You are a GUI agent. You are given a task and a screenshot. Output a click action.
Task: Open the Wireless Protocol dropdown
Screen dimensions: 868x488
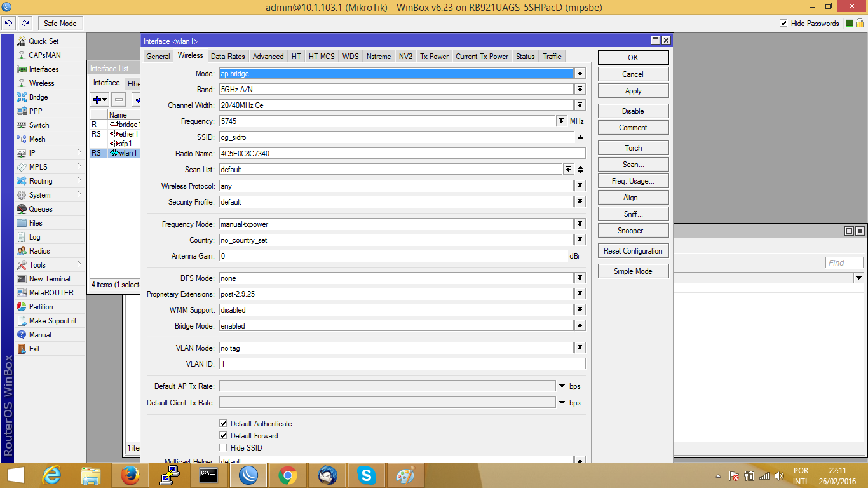pyautogui.click(x=580, y=186)
